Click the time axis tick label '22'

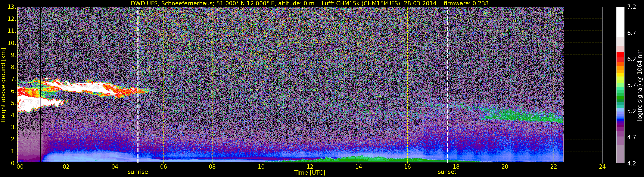pyautogui.click(x=554, y=167)
